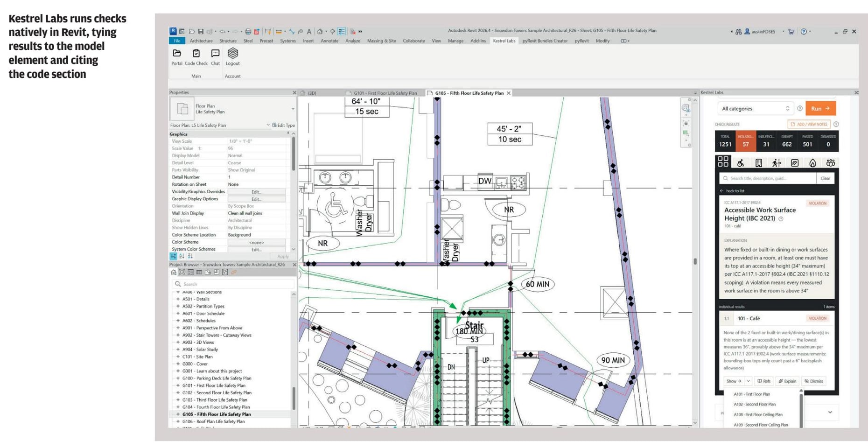The width and height of the screenshot is (868, 448).
Task: Click Edit for Visibility/Graphics Overrides
Action: click(x=256, y=192)
